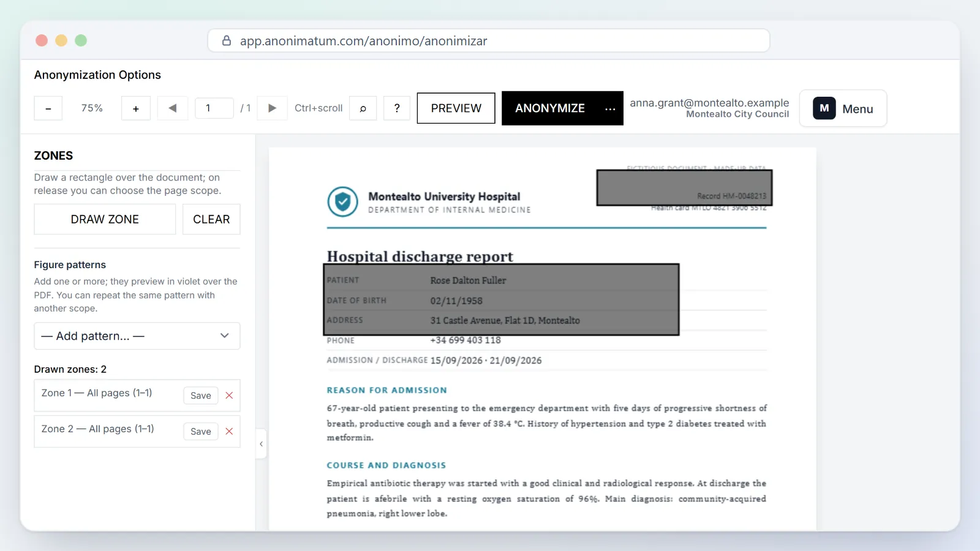Image resolution: width=980 pixels, height=551 pixels.
Task: Collapse the left sidebar panel chevron
Action: click(262, 444)
